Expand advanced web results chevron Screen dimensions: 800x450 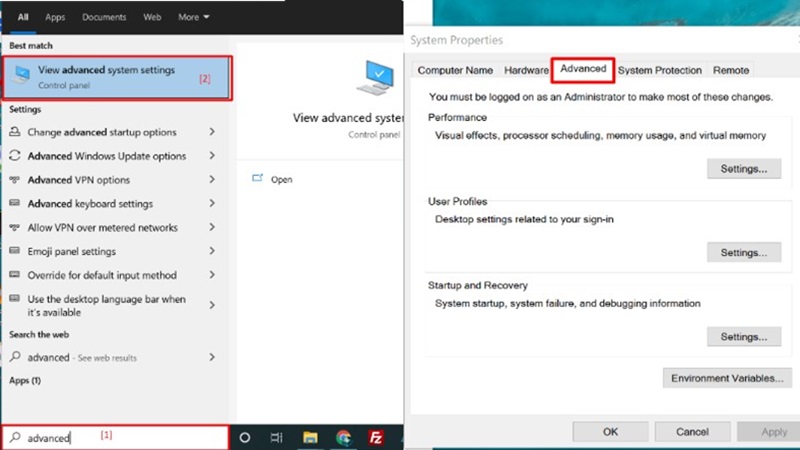click(x=212, y=357)
